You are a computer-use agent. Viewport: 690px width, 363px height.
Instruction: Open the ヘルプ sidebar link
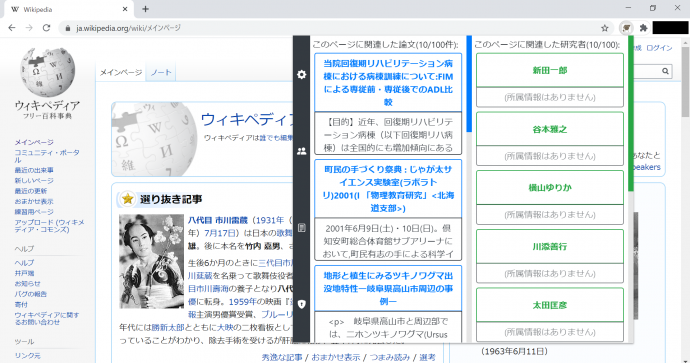(24, 263)
